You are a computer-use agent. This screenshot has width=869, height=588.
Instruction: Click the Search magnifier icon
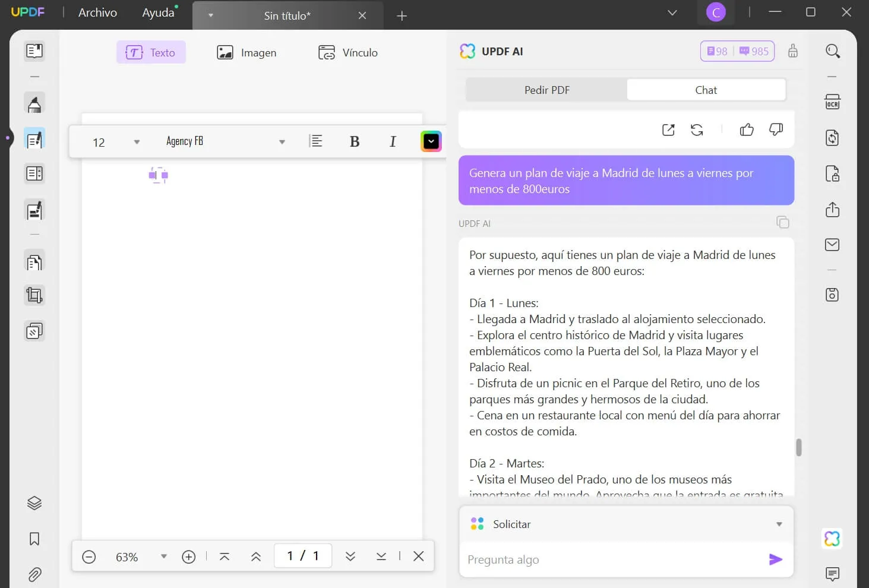[833, 51]
